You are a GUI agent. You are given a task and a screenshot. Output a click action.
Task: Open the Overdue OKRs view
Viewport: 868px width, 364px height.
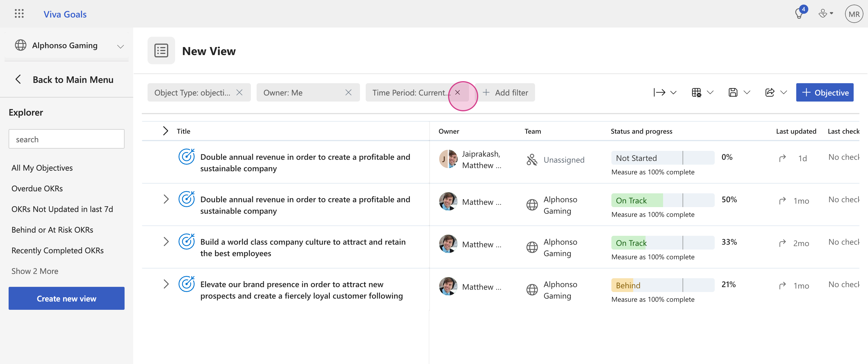[37, 188]
